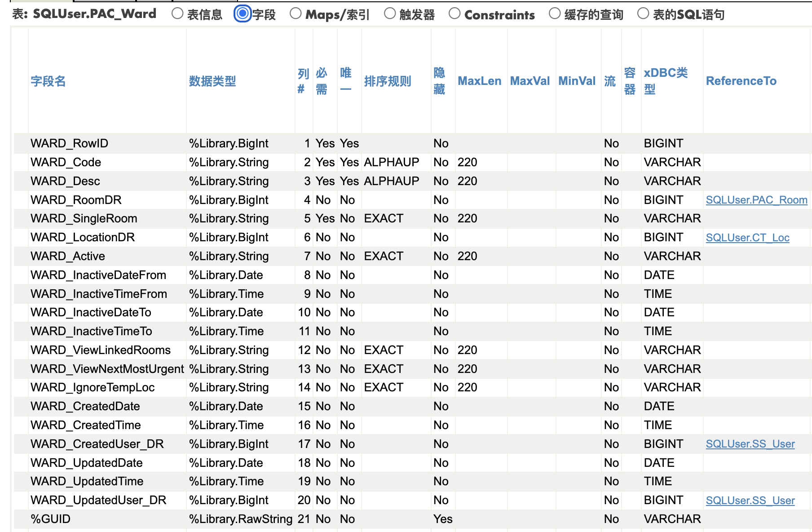Select the 表信息 radio button
This screenshot has width=812, height=532.
(177, 14)
